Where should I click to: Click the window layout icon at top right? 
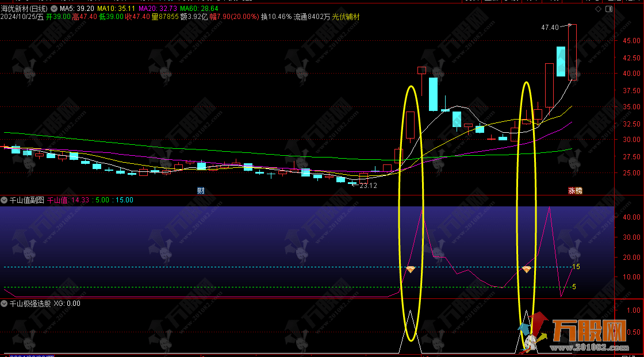click(x=609, y=9)
